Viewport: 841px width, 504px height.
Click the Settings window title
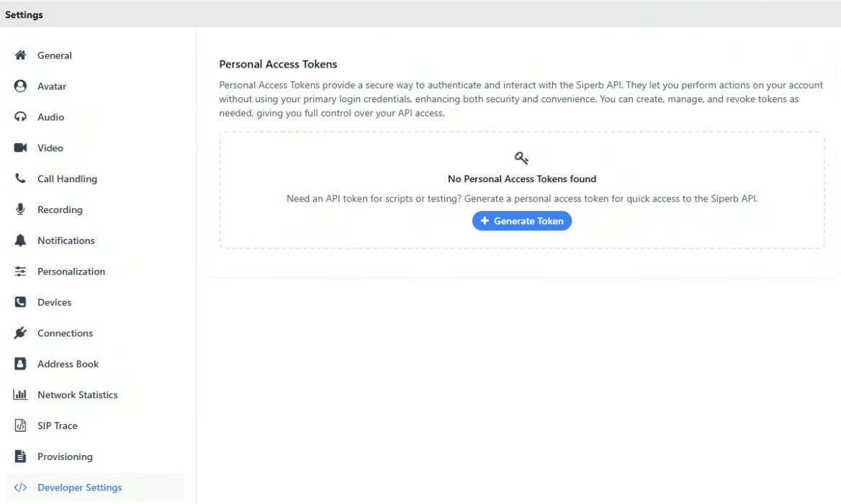point(24,14)
